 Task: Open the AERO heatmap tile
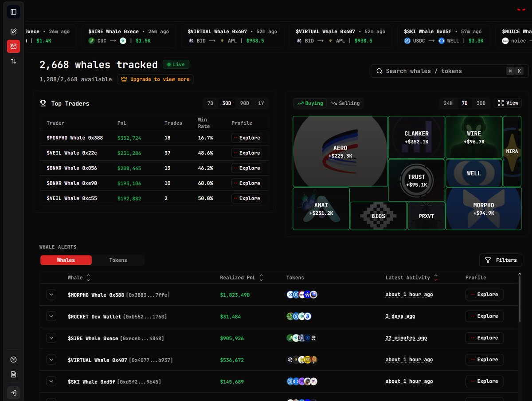340,151
